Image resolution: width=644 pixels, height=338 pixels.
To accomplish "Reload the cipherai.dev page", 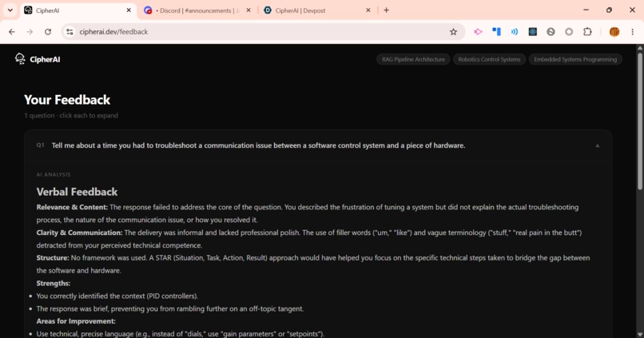I will 48,32.
